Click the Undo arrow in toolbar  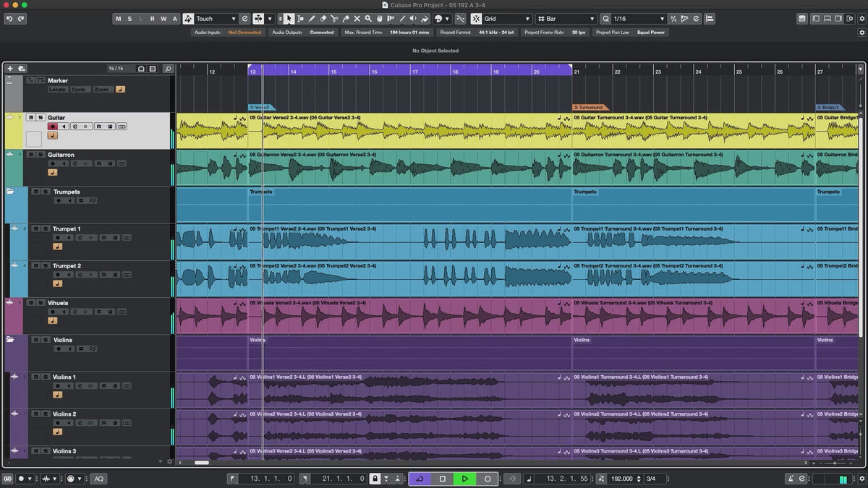coord(9,19)
